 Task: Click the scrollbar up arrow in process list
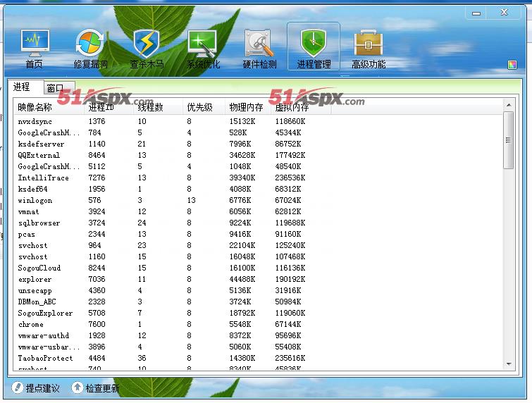(509, 106)
